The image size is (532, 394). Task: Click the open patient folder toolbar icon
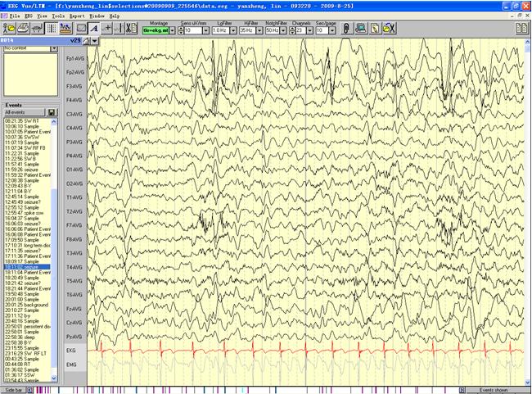(9, 29)
